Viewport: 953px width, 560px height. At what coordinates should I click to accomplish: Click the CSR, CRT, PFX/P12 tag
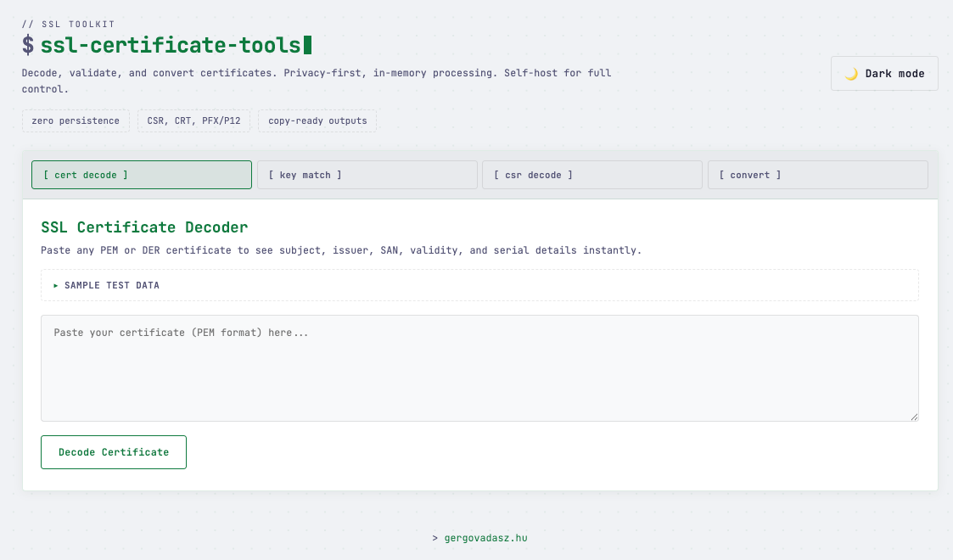193,120
